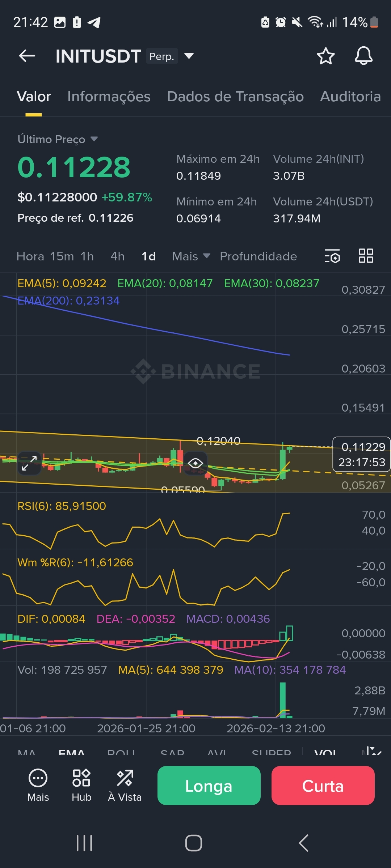Viewport: 391px width, 868px height.
Task: Select the Hora timeframe
Action: [30, 256]
